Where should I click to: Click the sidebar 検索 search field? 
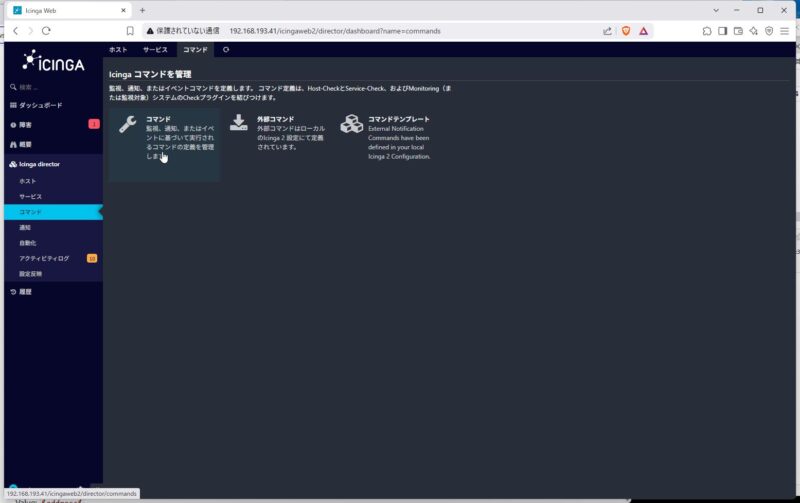coord(53,87)
